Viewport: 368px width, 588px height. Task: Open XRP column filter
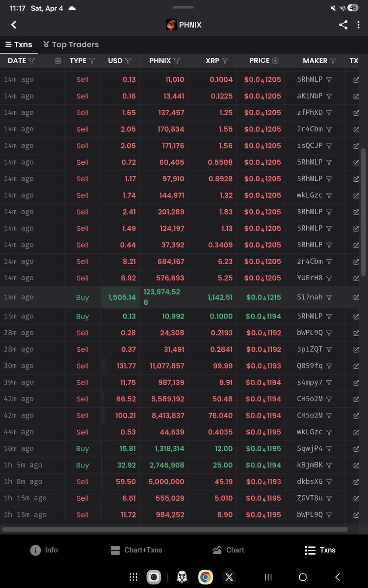click(225, 61)
